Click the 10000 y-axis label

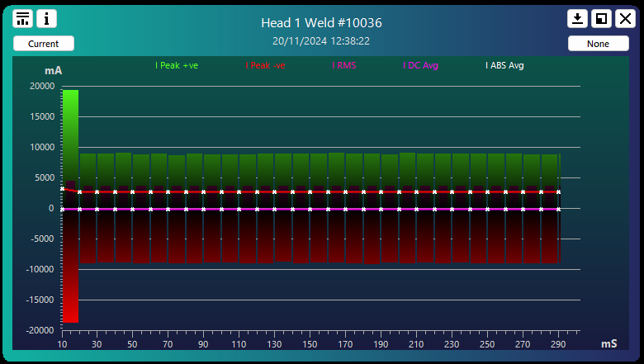click(42, 147)
